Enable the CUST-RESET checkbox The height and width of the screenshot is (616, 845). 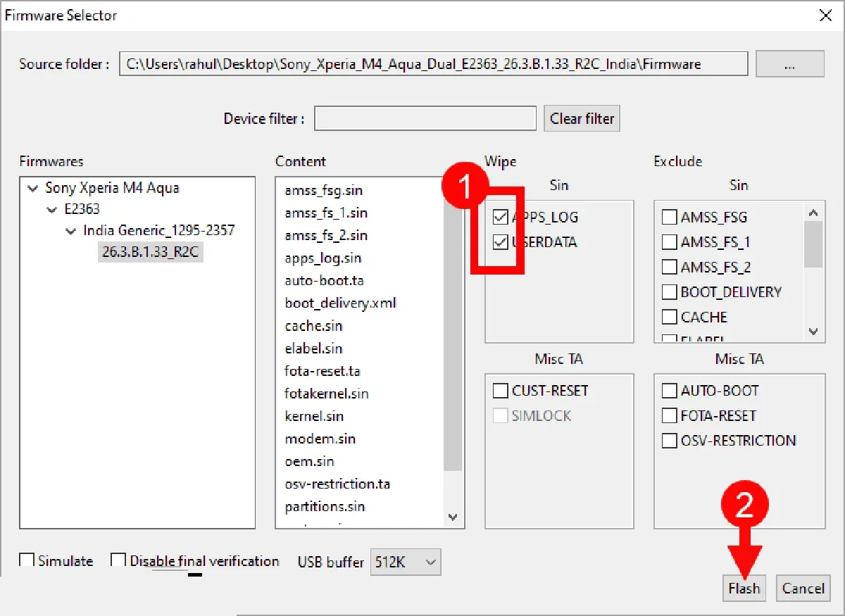tap(501, 391)
